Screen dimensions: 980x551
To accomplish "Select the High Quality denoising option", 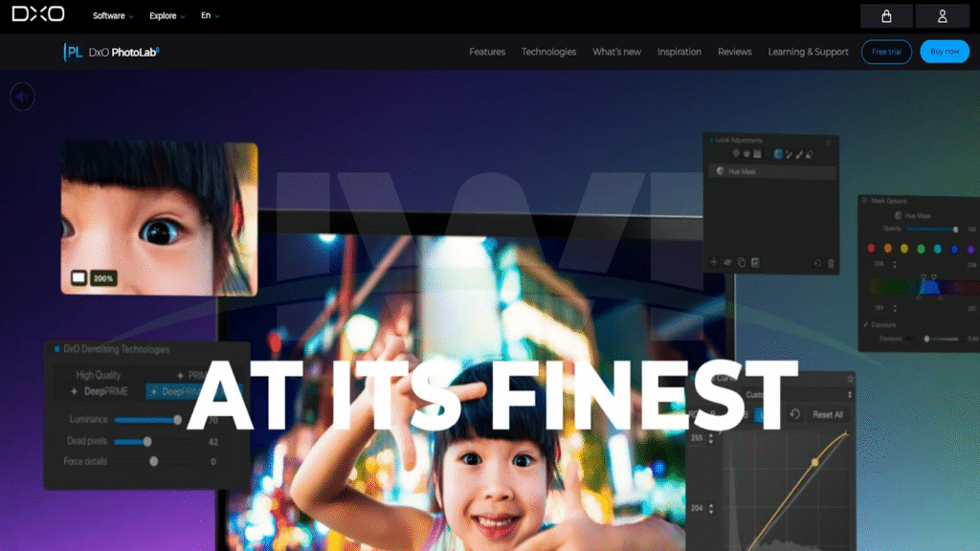I will pos(99,375).
